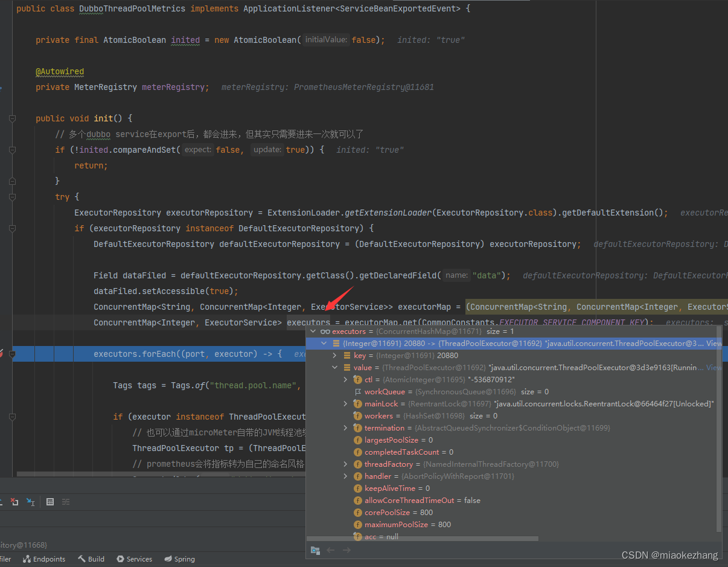Open the Build tool window tab
728x567 pixels.
pos(91,559)
